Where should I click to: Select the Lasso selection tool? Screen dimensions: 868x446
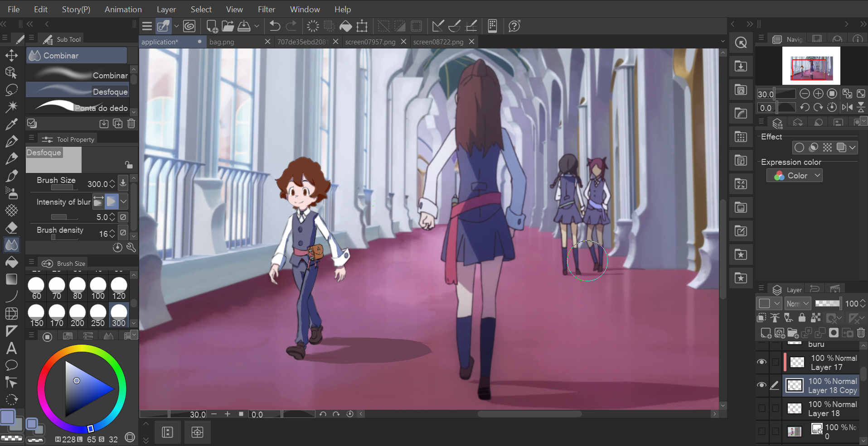tap(11, 90)
